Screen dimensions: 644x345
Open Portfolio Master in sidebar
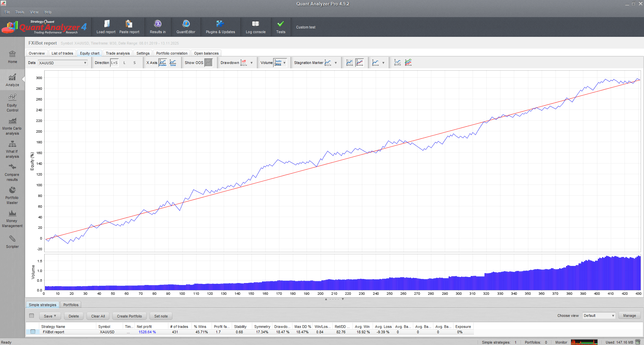tap(12, 195)
